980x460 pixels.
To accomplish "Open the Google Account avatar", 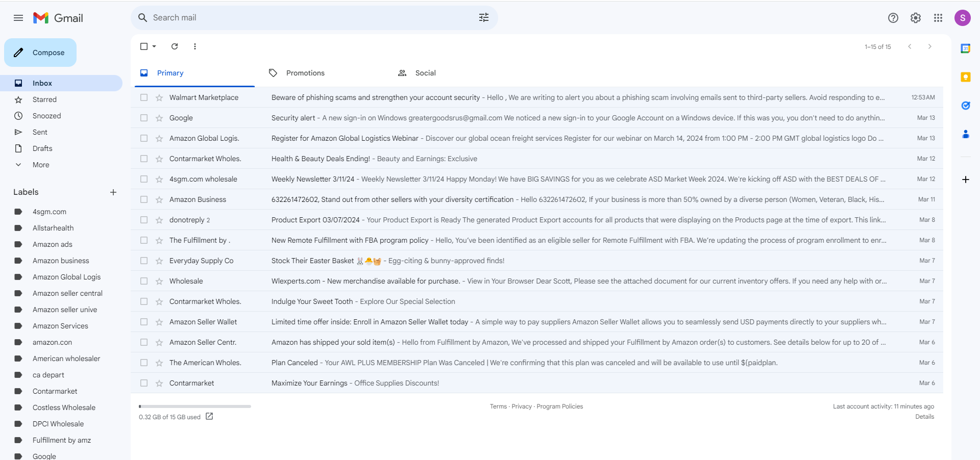I will [x=963, y=18].
